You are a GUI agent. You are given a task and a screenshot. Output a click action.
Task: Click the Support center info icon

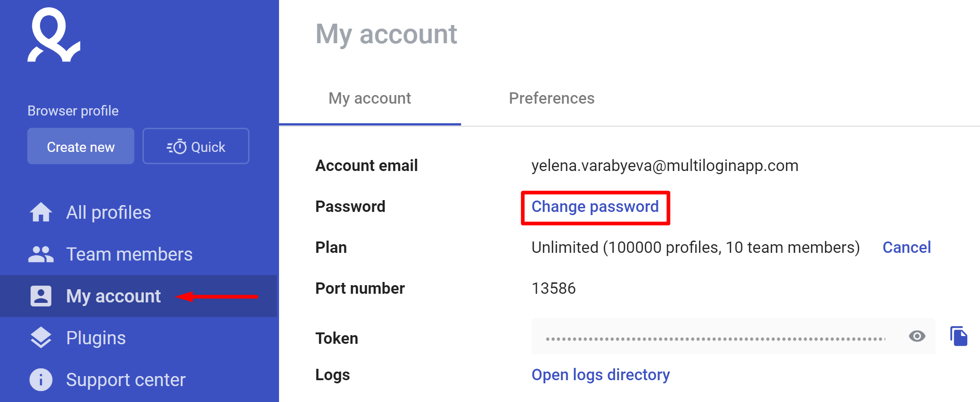[41, 380]
